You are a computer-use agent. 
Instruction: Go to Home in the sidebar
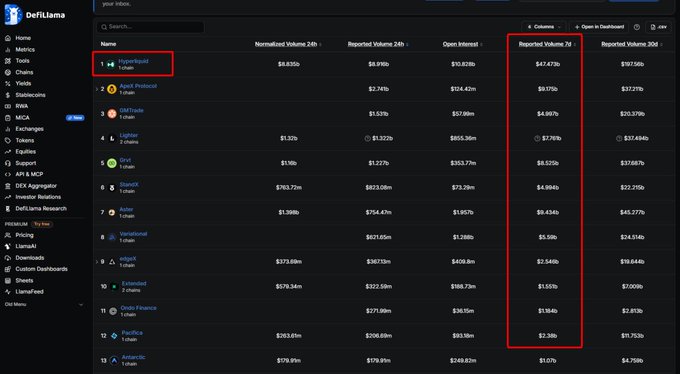coord(23,38)
